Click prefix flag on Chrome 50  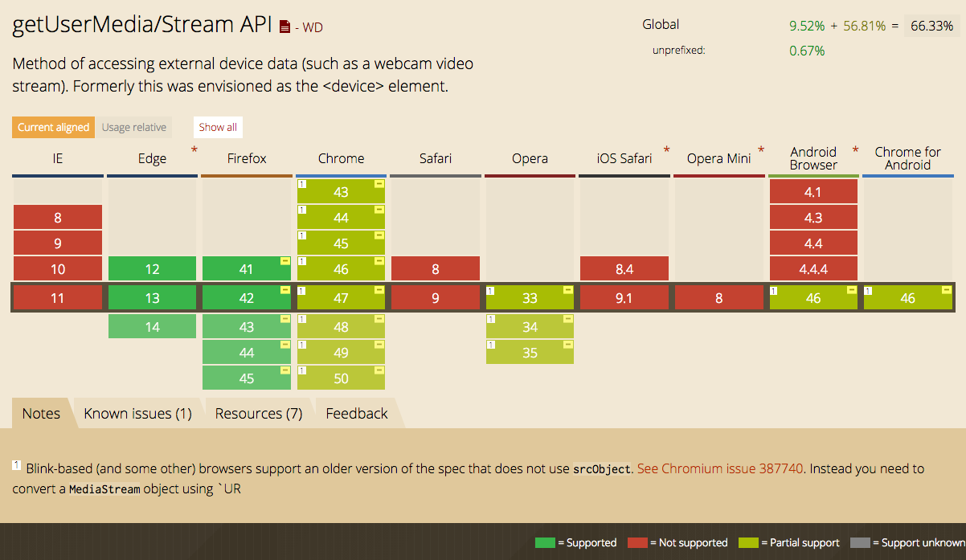[x=379, y=370]
